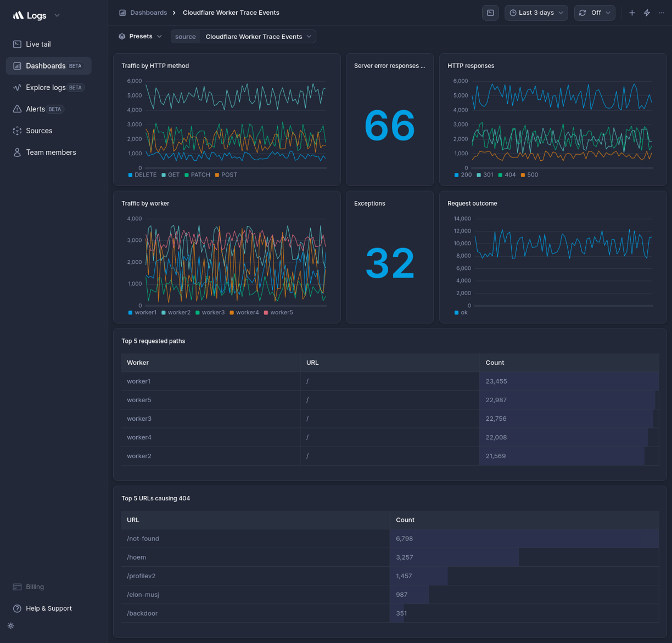Screen dimensions: 672x643
Task: Expand the Presets dropdown
Action: pos(140,36)
